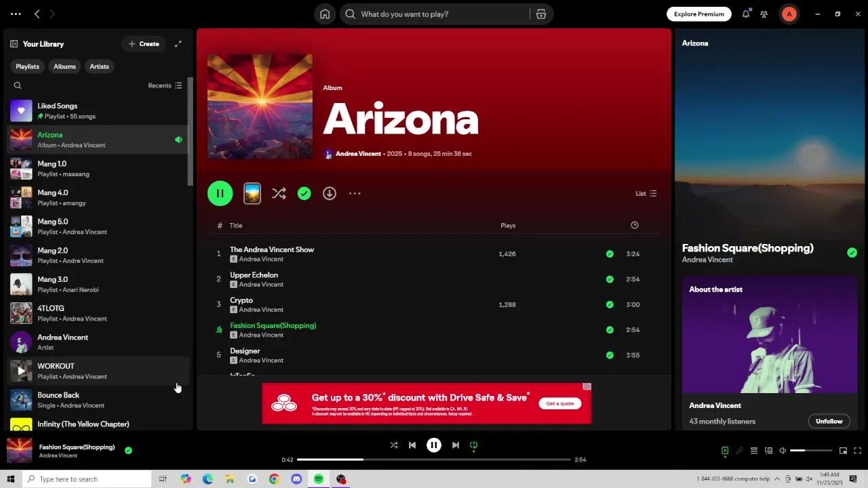Open the Browse icon in search bar

tap(541, 14)
